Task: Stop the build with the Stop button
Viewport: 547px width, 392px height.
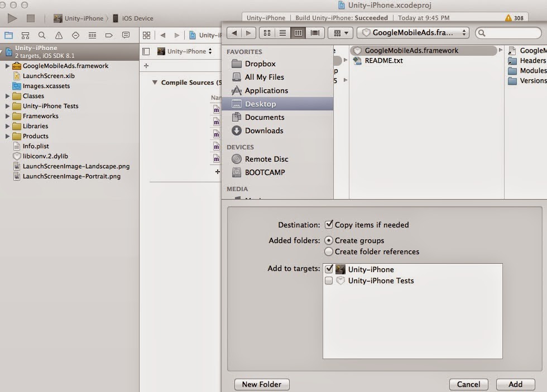Action: coord(31,18)
